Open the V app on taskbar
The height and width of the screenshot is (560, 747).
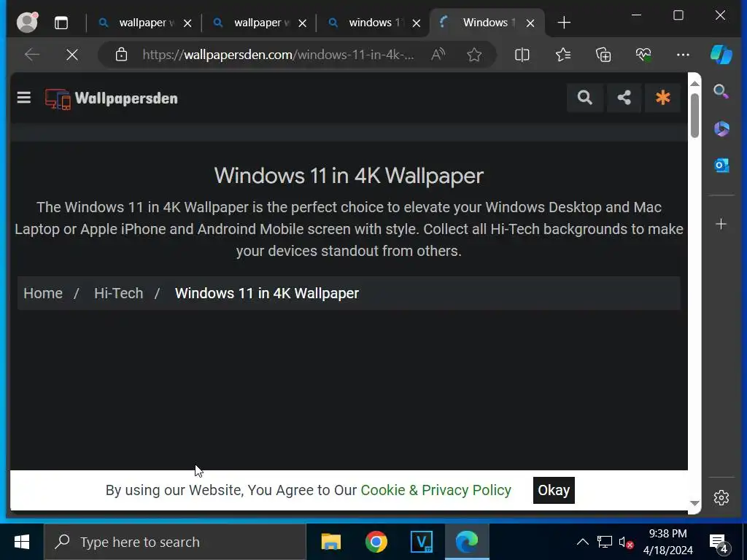point(422,542)
